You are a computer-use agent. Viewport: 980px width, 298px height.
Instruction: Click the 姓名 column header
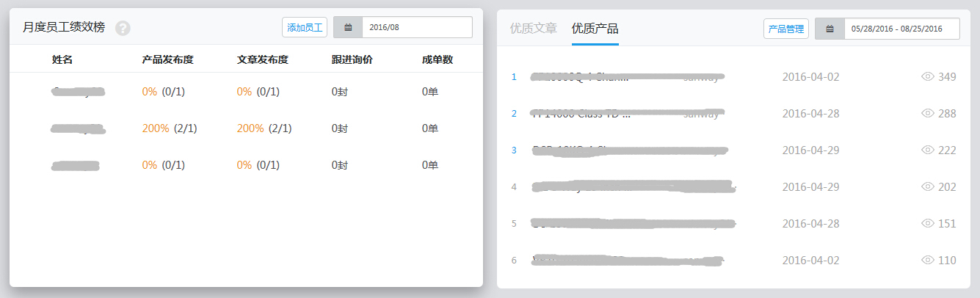[62, 59]
